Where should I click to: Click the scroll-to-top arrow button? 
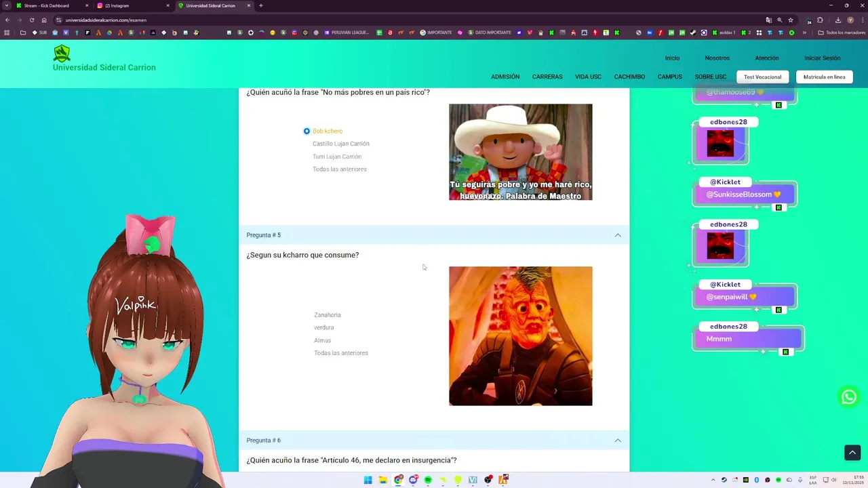point(852,452)
